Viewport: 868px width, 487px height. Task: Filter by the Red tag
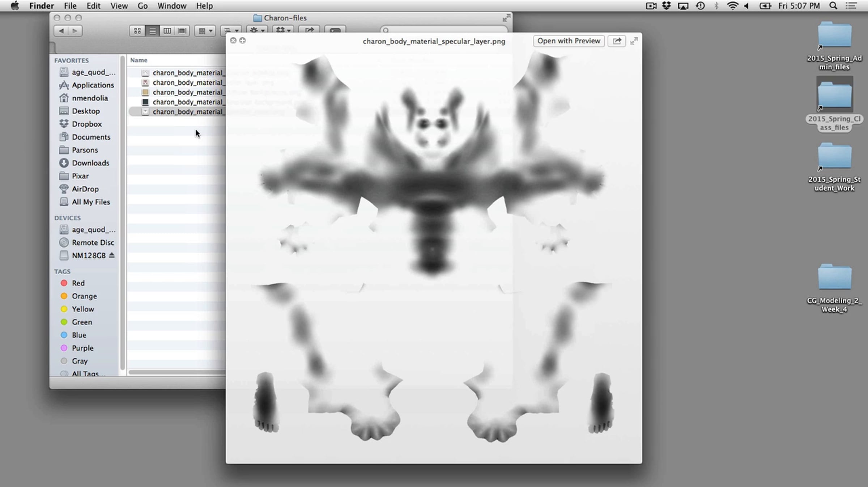78,283
